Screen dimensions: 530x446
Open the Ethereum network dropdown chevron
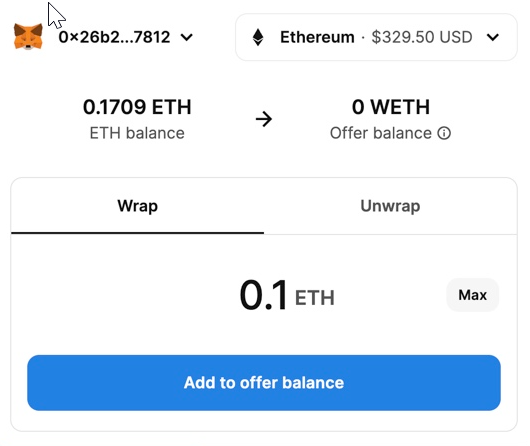pos(493,37)
